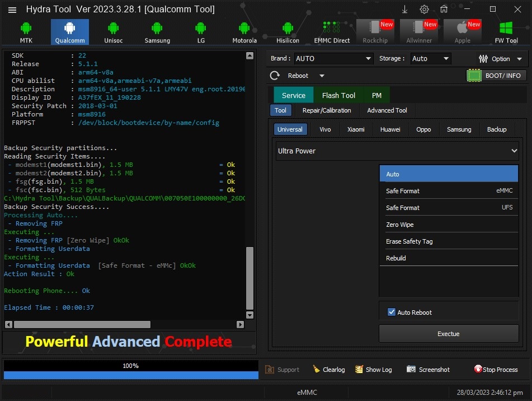Click the eMMC status bar entry
Viewport: 532px width, 401px height.
pos(307,392)
